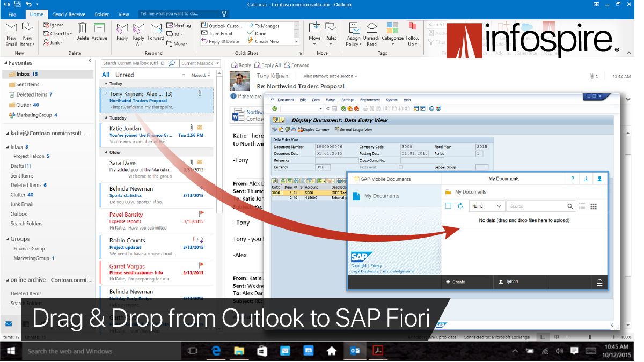644x362 pixels.
Task: Open the Mail icon in the Outlook navigation bar
Action: 9,323
